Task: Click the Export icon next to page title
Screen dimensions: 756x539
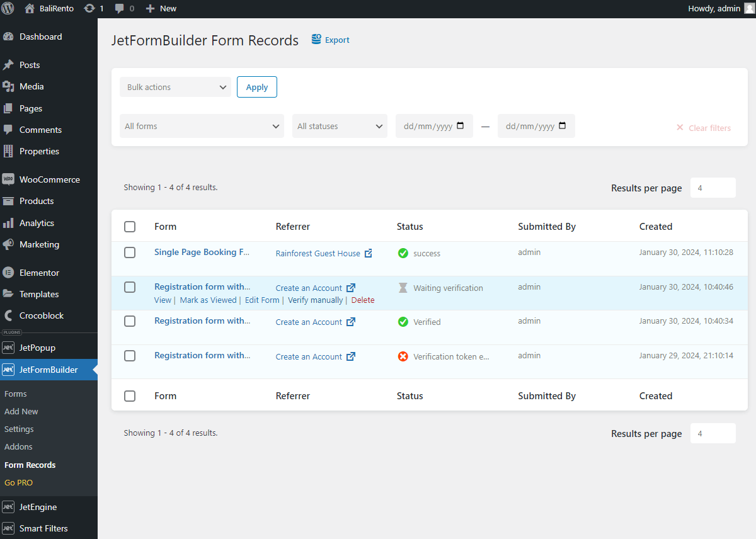Action: pyautogui.click(x=316, y=39)
